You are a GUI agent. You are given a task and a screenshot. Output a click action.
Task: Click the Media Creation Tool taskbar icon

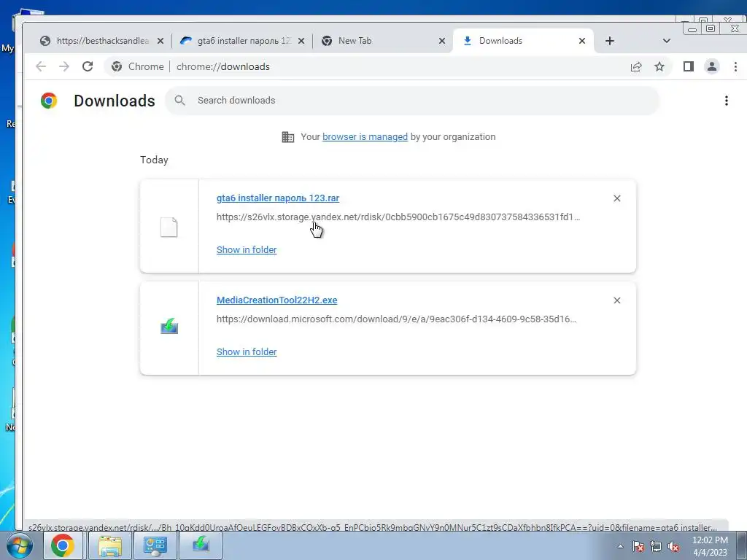click(x=201, y=545)
